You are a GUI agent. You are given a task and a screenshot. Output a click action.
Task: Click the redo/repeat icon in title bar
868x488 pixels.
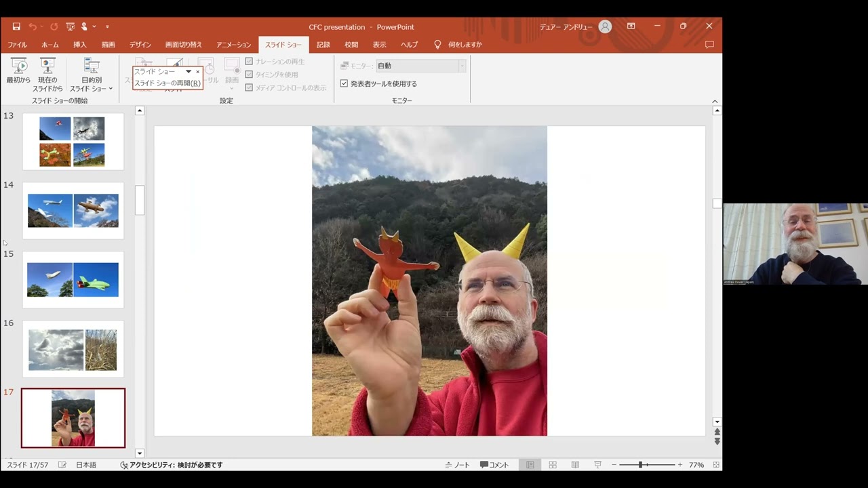54,26
